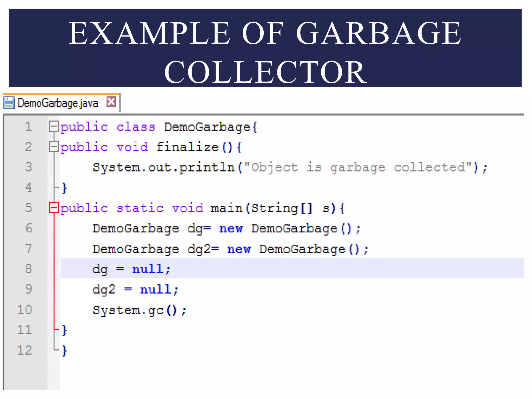Screen dimensions: 532x399
Task: Click the 'new' keyword on line 7
Action: tap(239, 249)
